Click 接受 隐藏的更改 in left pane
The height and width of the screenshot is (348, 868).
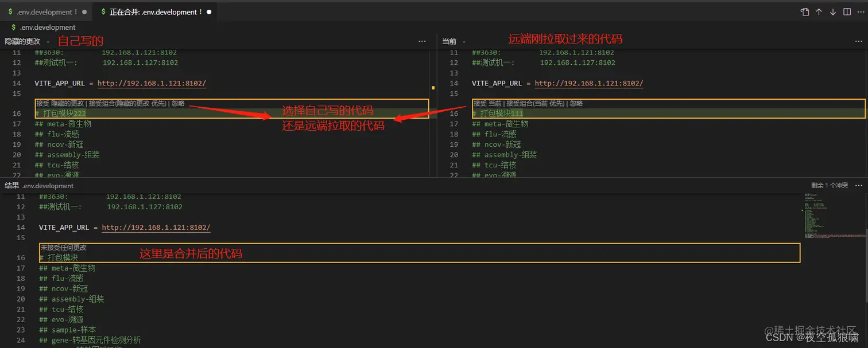[x=60, y=104]
